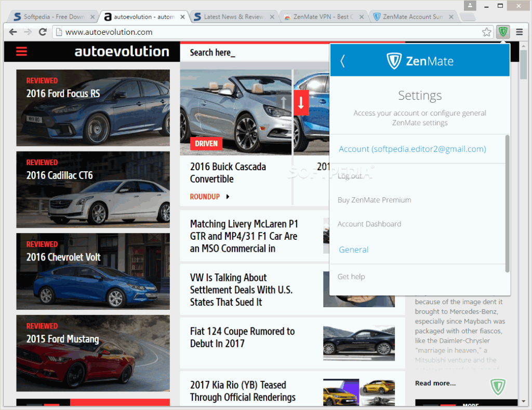Open Matching Livery McLaren P1 article

(244, 236)
